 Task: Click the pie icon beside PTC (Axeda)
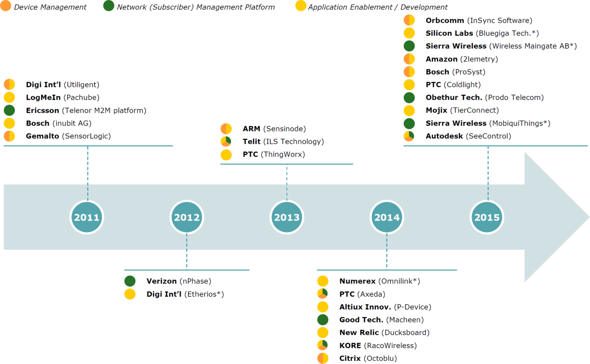tap(322, 294)
